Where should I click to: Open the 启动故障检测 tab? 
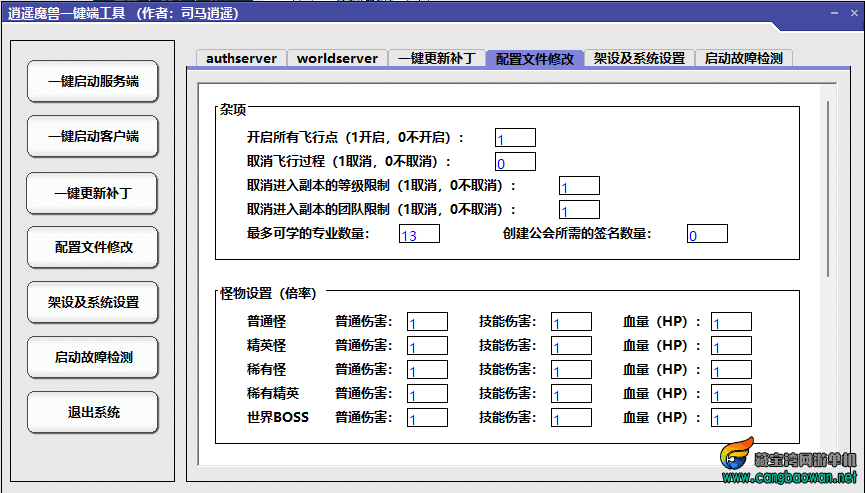[x=743, y=58]
